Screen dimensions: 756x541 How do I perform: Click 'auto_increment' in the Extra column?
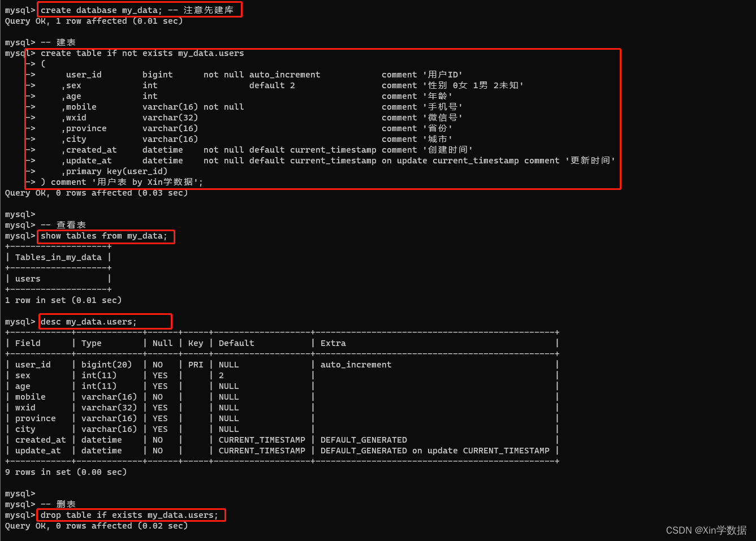click(x=356, y=365)
